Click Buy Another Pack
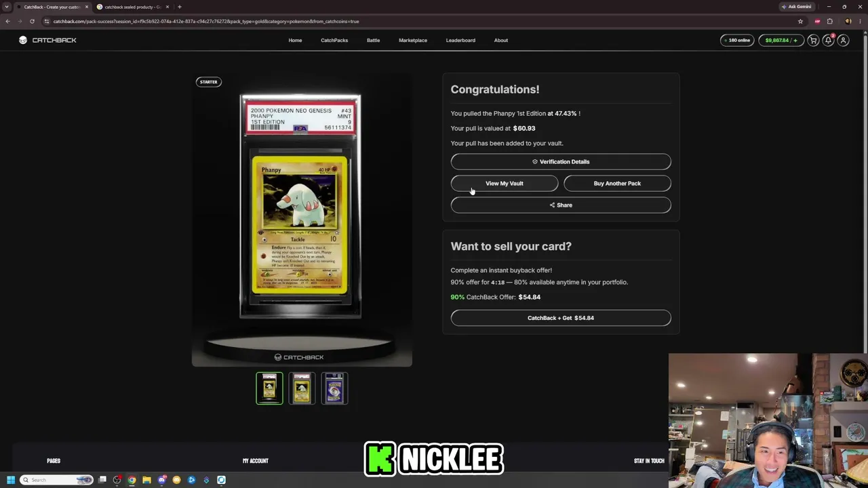The width and height of the screenshot is (868, 488). [617, 183]
